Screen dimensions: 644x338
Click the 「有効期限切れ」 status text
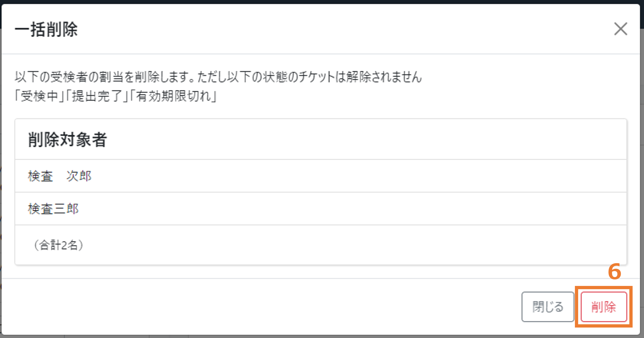point(174,96)
